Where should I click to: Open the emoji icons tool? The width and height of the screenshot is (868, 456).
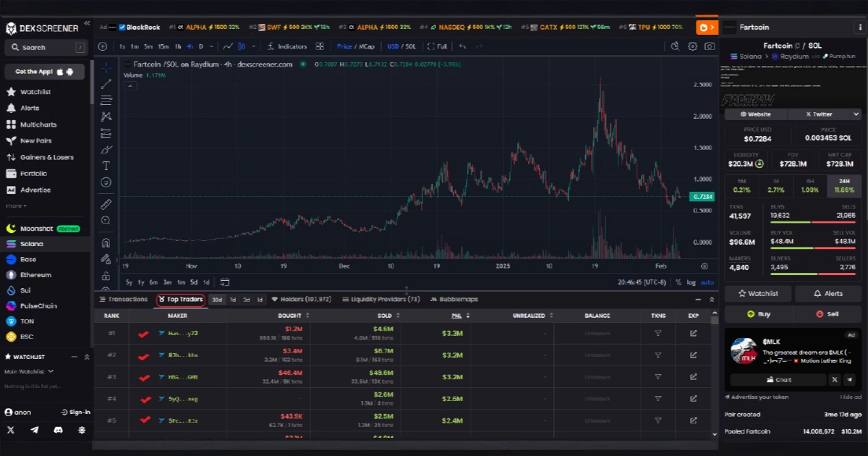106,182
